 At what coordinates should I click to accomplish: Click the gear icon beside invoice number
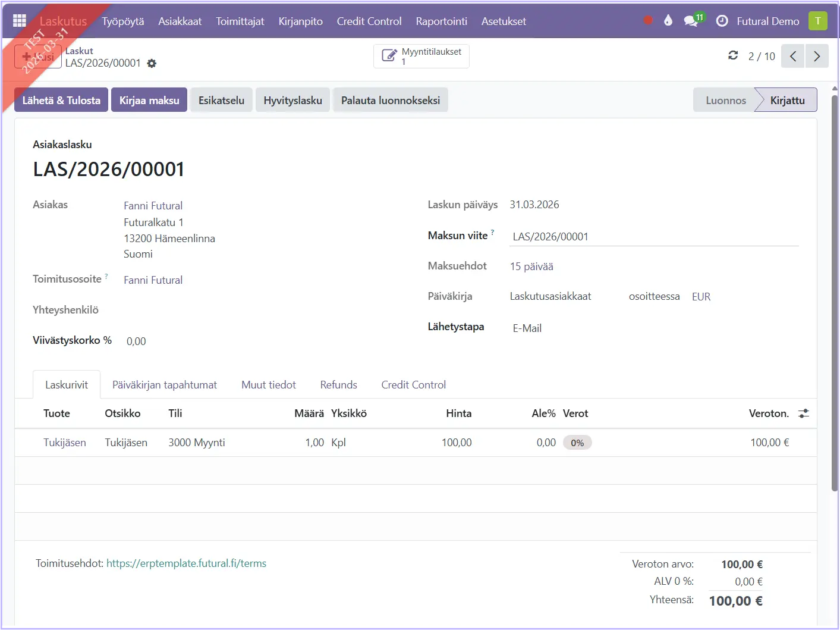[152, 64]
